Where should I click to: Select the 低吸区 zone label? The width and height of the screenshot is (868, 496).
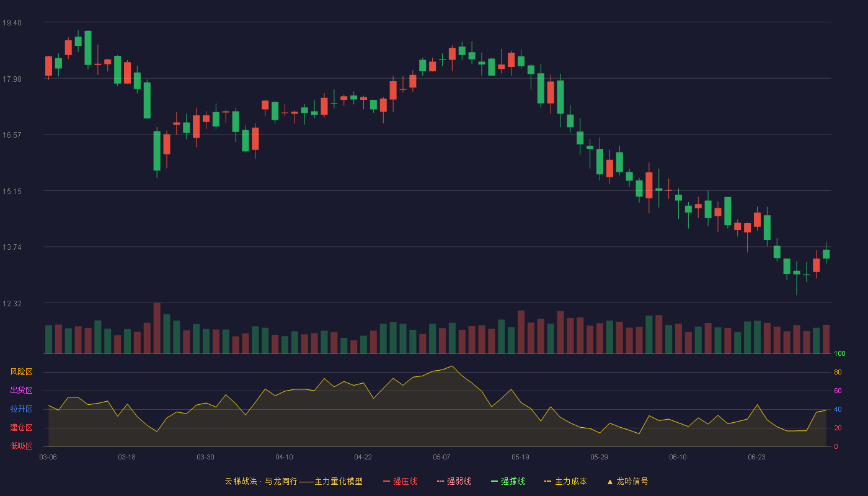[21, 446]
